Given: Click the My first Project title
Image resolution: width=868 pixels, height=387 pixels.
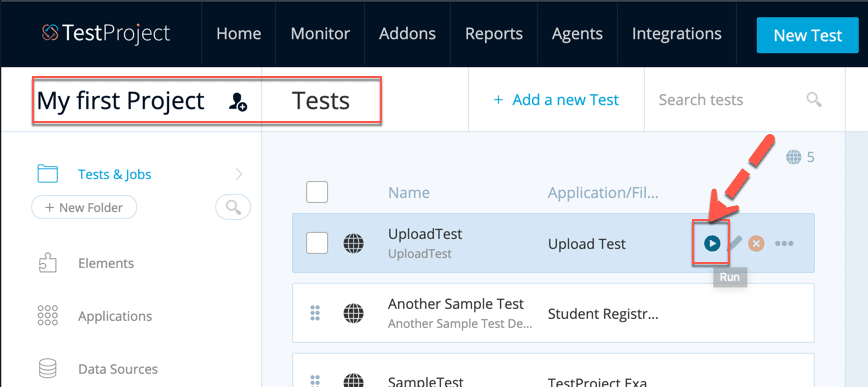Looking at the screenshot, I should (121, 101).
